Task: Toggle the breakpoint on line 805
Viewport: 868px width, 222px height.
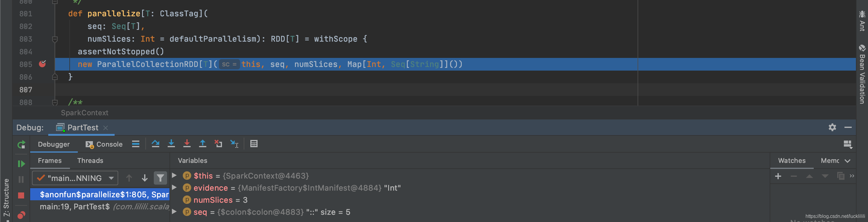Action: click(x=43, y=64)
